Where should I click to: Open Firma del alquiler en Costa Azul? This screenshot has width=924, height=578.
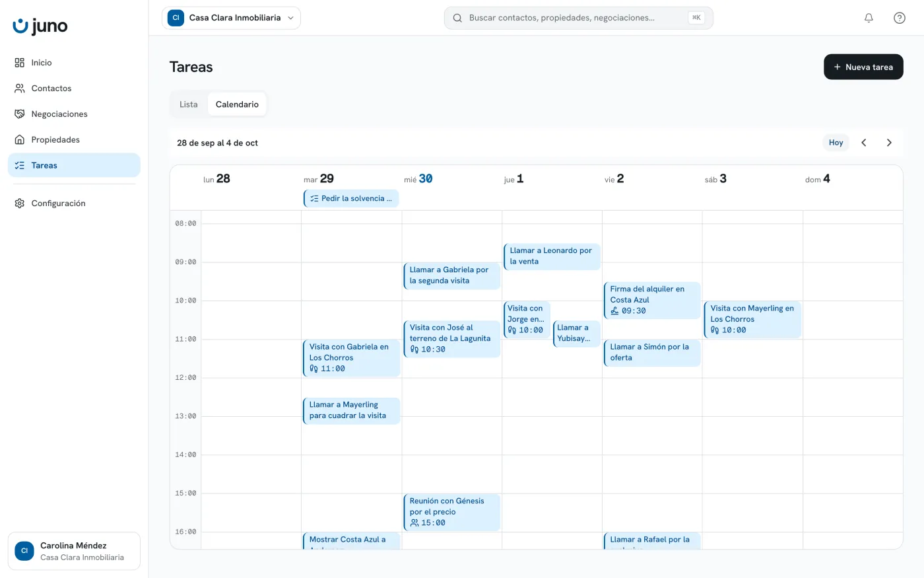click(x=652, y=300)
